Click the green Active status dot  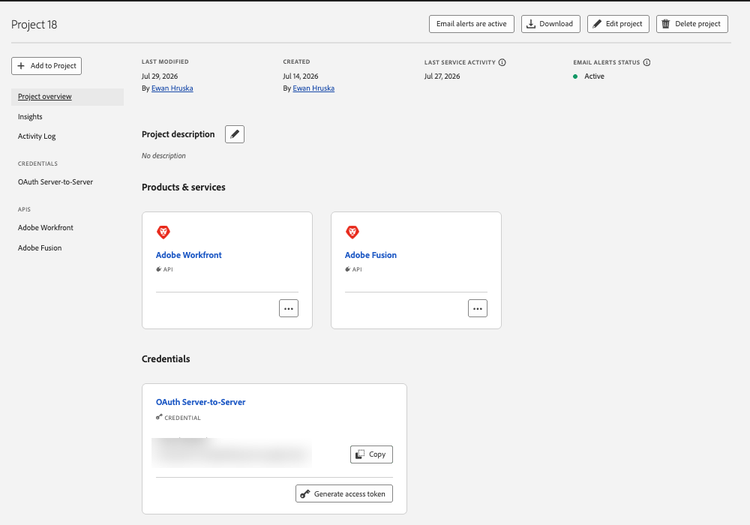(575, 77)
